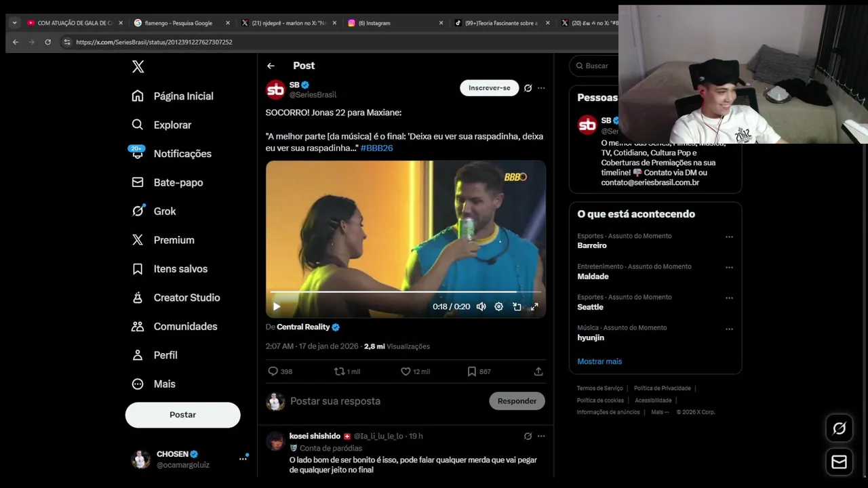Click the browser back arrow
868x488 pixels.
[x=15, y=42]
